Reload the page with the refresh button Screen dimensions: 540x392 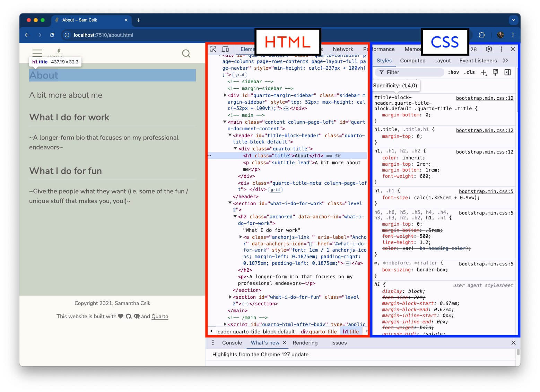pos(52,35)
